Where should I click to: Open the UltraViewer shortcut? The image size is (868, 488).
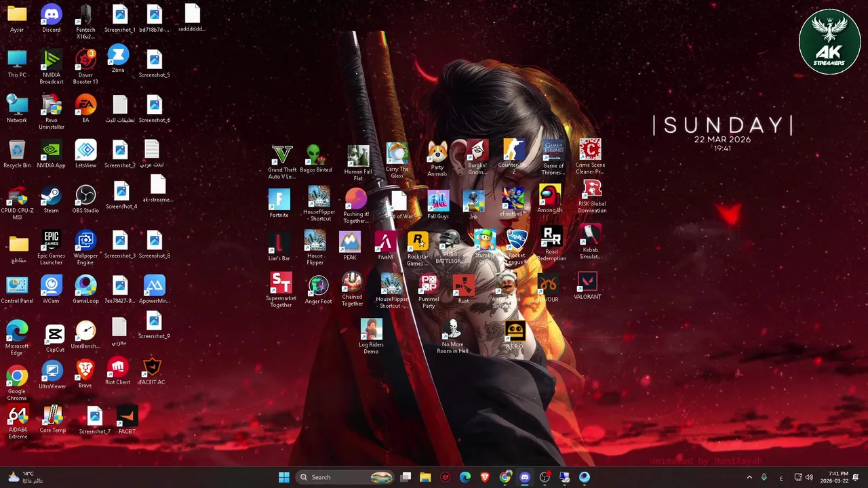point(52,375)
